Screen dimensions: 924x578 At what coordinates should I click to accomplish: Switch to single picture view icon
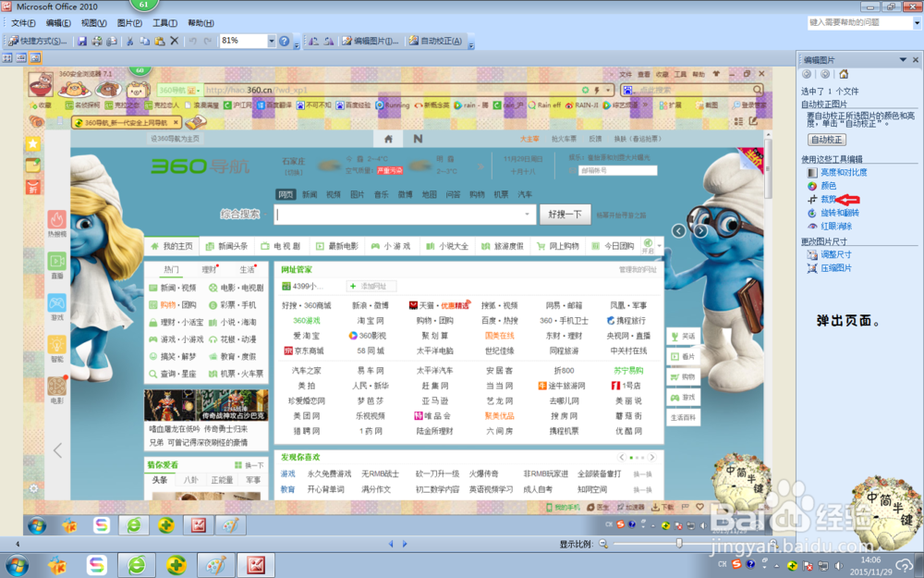(35, 57)
